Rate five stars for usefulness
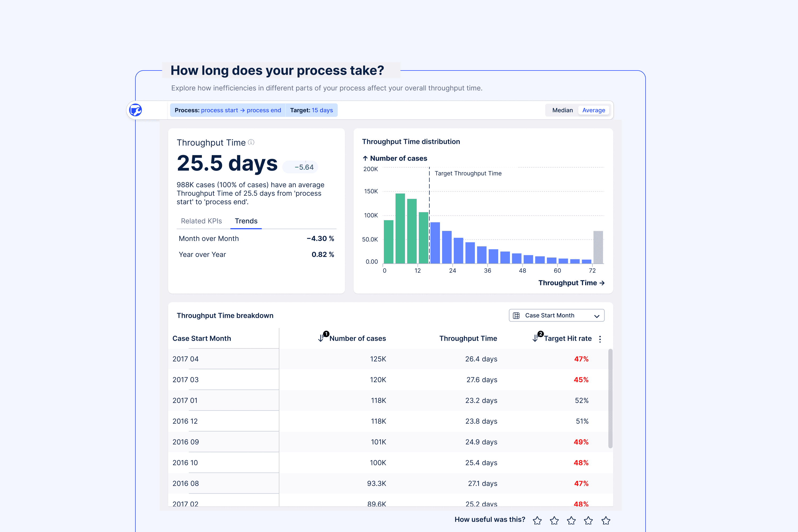 click(606, 521)
